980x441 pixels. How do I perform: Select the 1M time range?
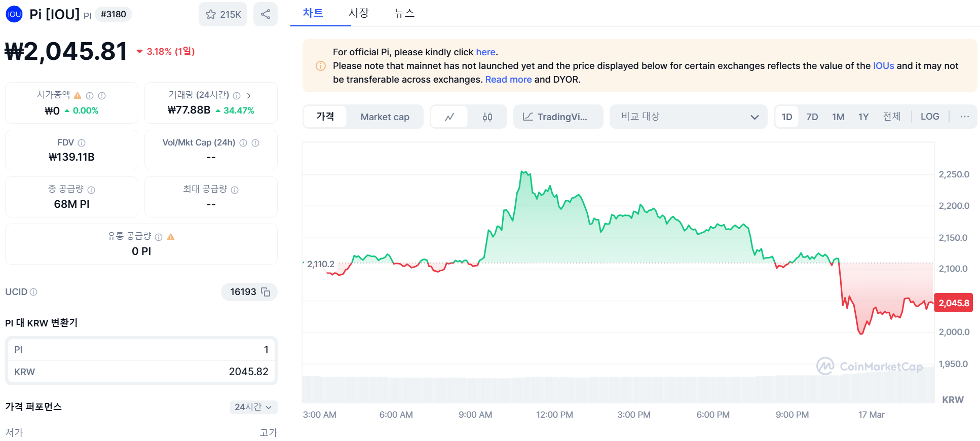tap(838, 117)
